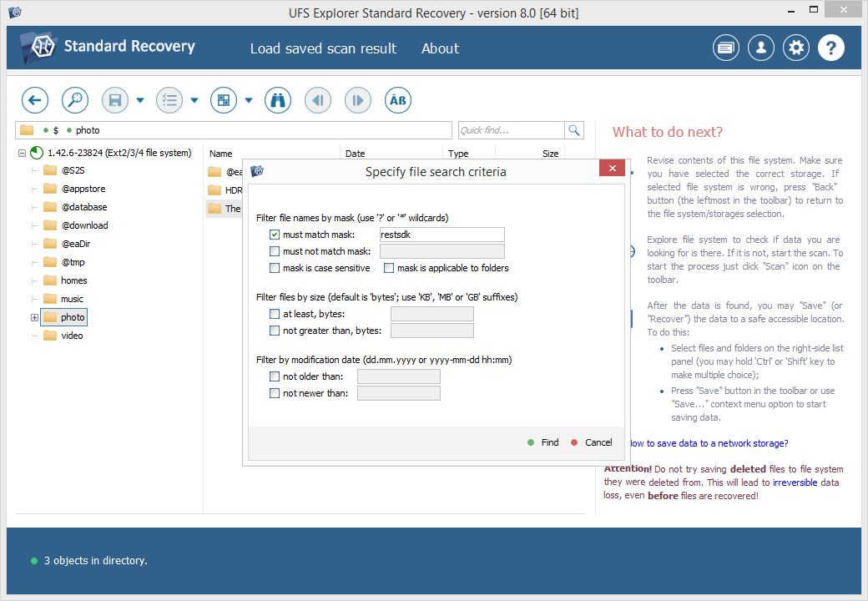Enable 'mask is applicable to folders' checkbox
The image size is (868, 601).
389,268
